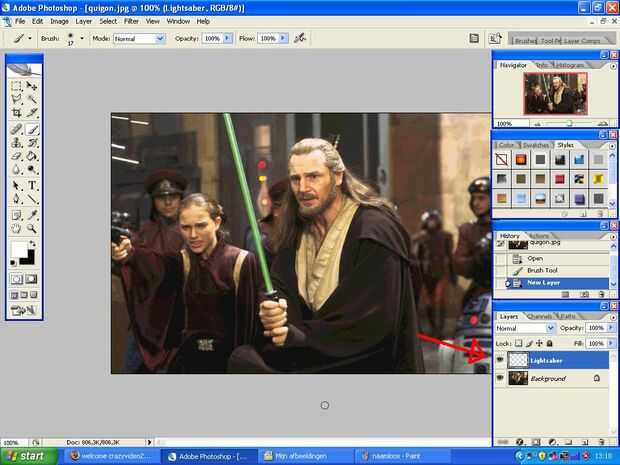Delete layer using Layers panel trash icon
The image size is (620, 465).
601,442
